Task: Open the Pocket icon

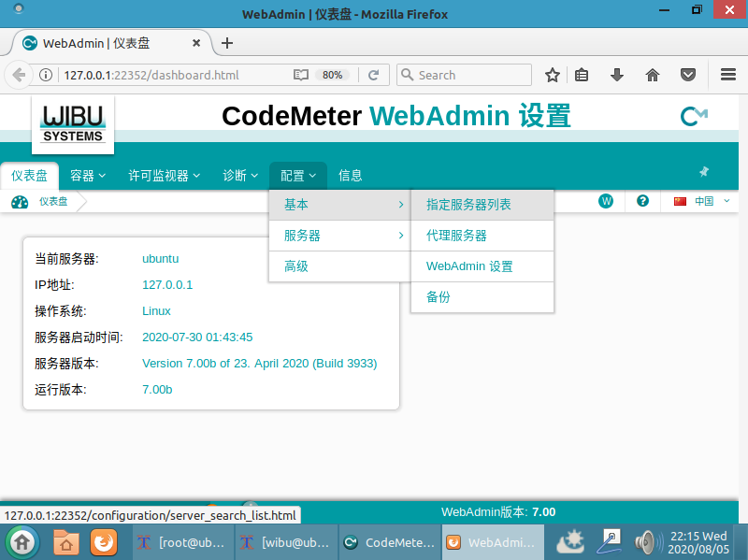Action: point(688,75)
